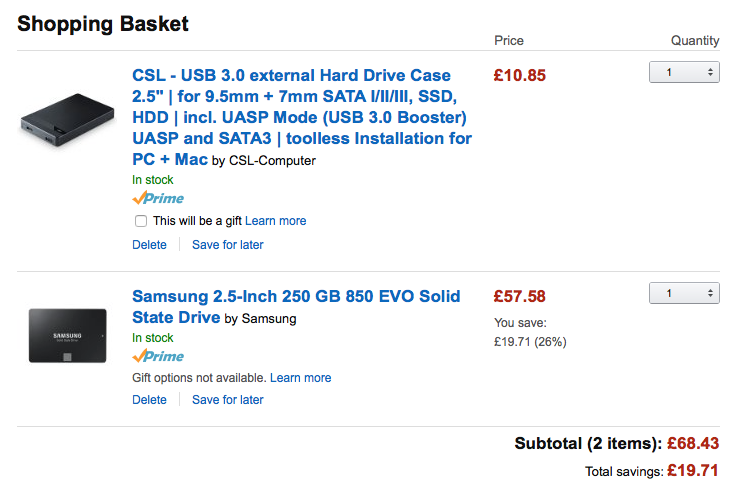Open quantity dropdown for CSL hard drive case
This screenshot has height=497, width=743.
tap(684, 72)
